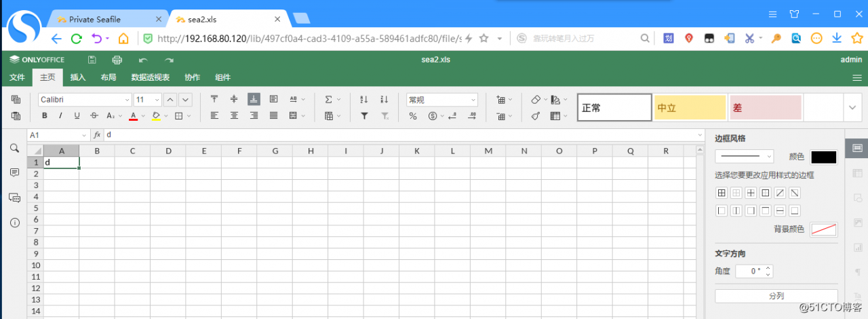Image resolution: width=868 pixels, height=319 pixels.
Task: Toggle bold formatting
Action: (45, 116)
